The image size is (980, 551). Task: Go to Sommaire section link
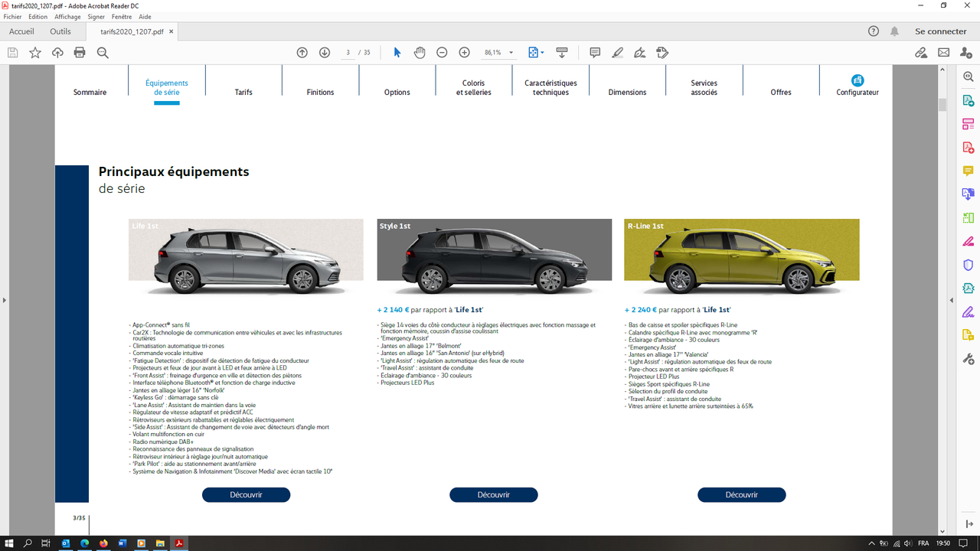pyautogui.click(x=90, y=92)
